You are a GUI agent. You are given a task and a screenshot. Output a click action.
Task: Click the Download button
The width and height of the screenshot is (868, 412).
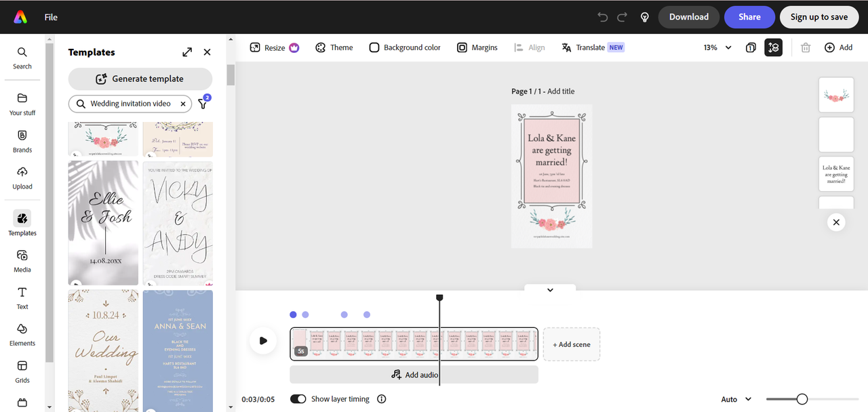tap(689, 17)
